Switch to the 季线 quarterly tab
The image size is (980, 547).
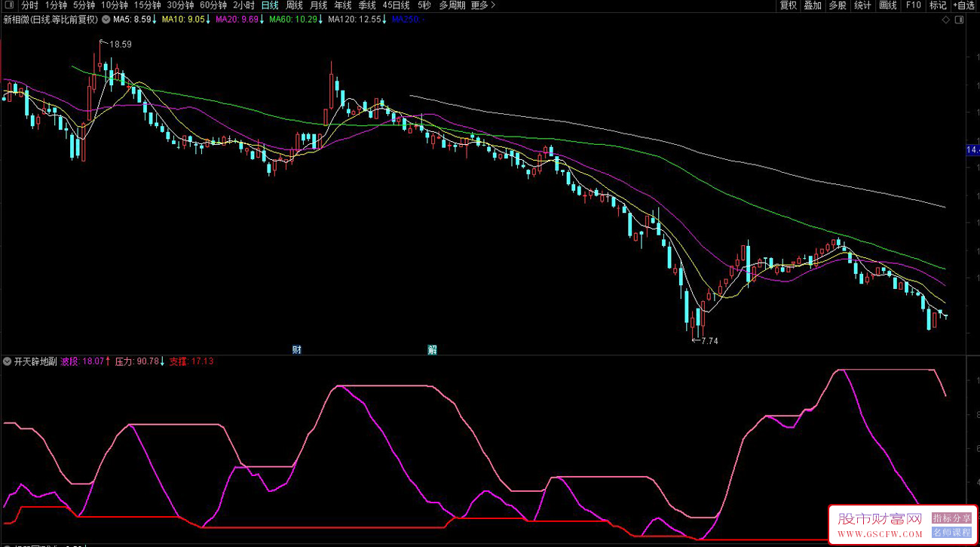pyautogui.click(x=367, y=5)
